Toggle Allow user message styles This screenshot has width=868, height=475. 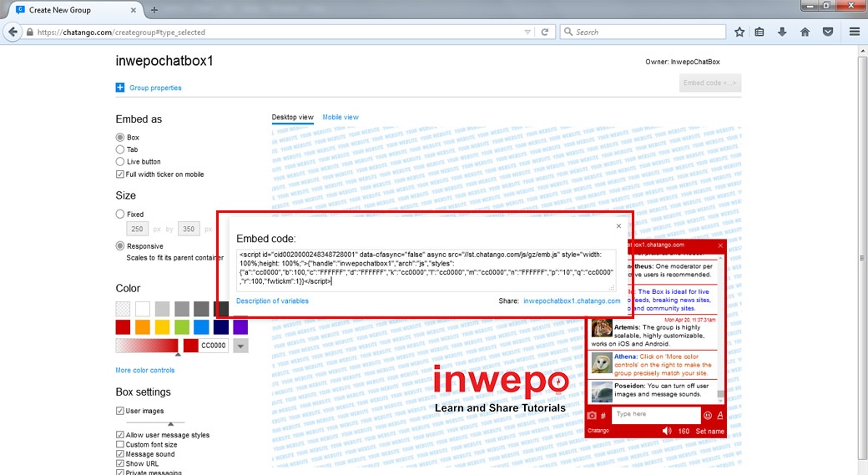tap(119, 435)
